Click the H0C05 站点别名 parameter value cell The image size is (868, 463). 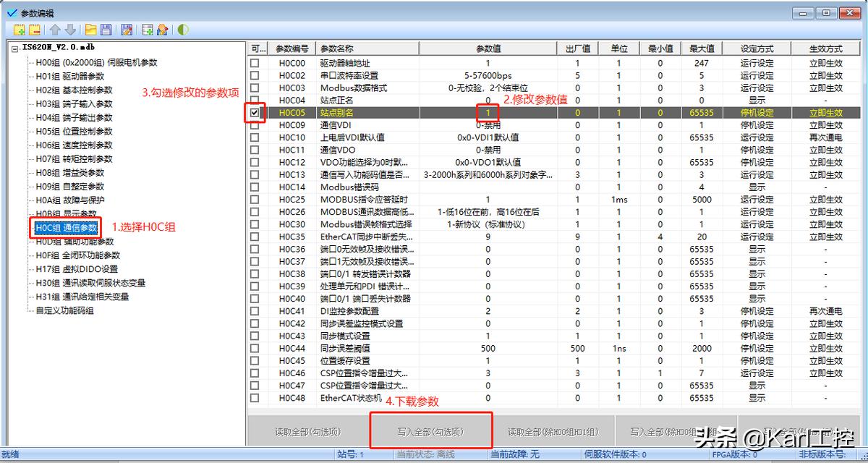pos(488,113)
